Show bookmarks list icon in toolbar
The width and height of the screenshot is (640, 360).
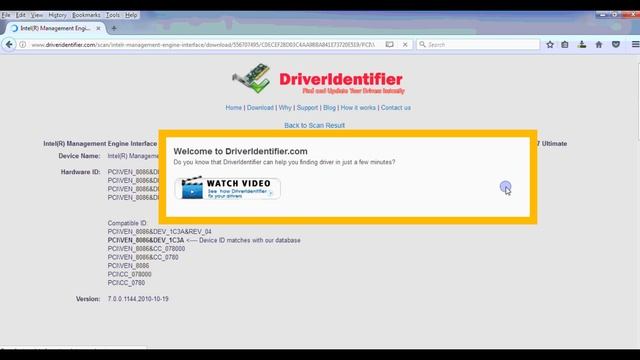[564, 44]
